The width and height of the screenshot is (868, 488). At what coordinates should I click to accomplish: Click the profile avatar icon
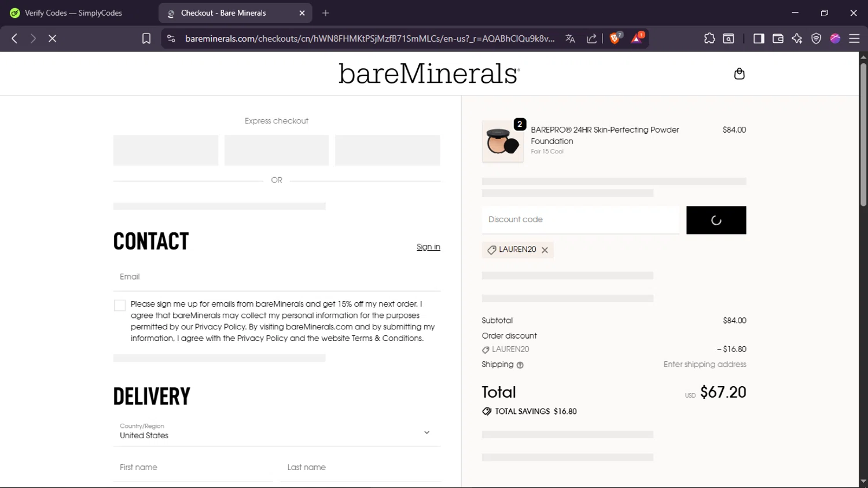tap(835, 38)
